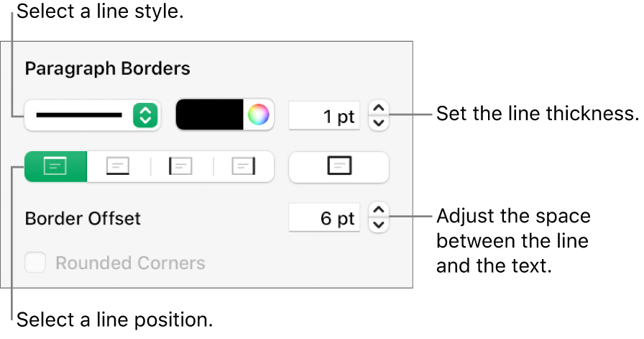Select the top border position button
The width and height of the screenshot is (644, 339).
click(x=55, y=166)
